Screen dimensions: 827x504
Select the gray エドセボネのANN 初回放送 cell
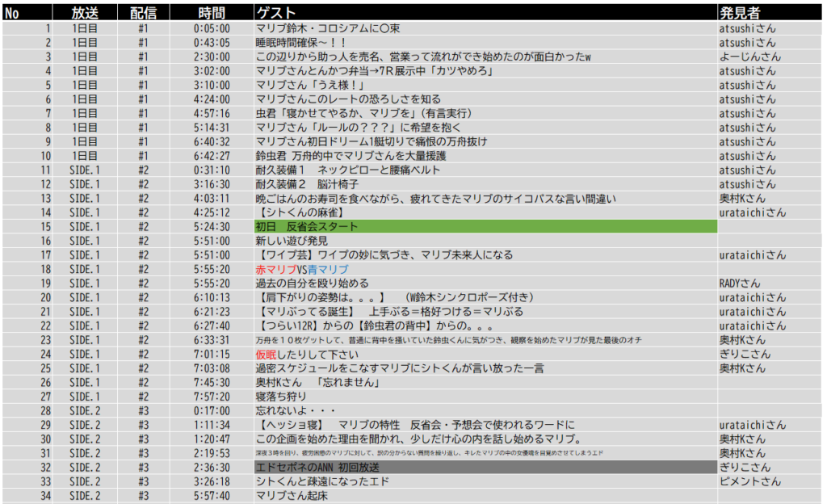(x=485, y=468)
